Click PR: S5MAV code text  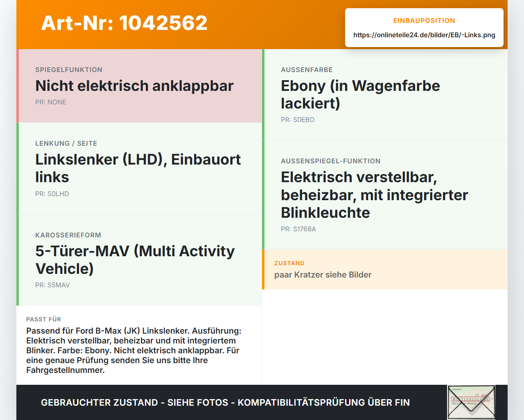click(x=52, y=285)
